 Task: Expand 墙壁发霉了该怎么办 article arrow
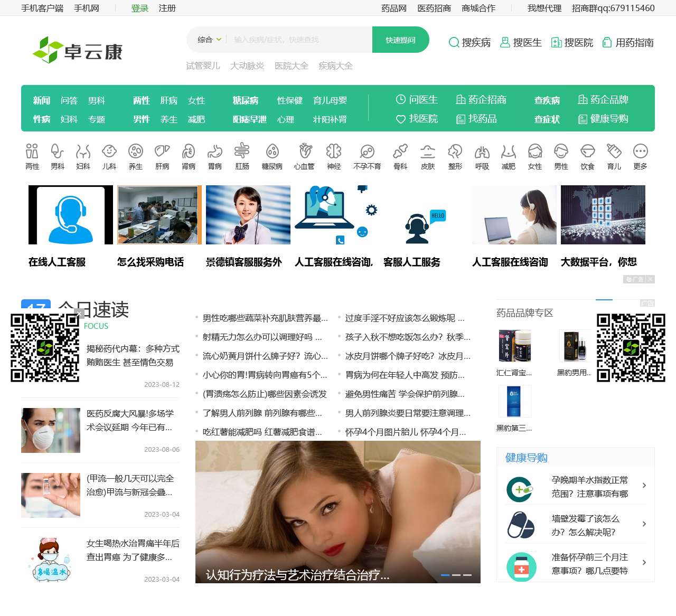point(644,524)
